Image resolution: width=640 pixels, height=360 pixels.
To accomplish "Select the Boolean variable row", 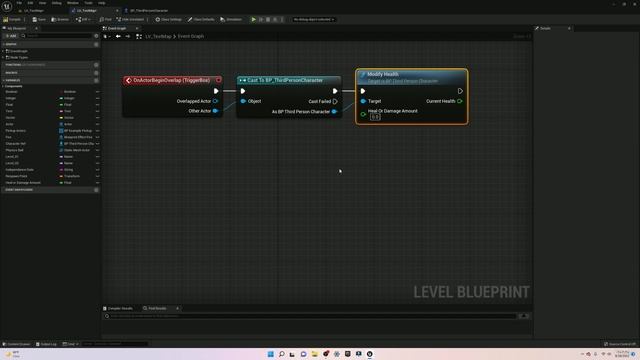I will (50, 92).
